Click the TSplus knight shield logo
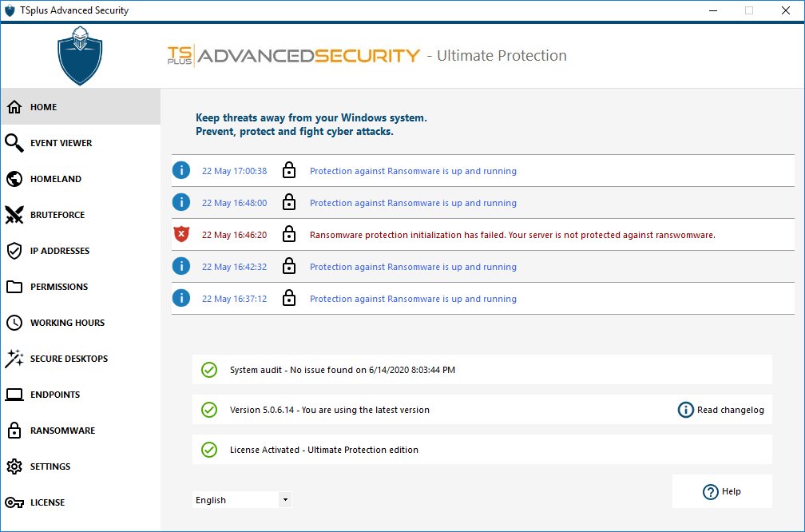805x532 pixels. (x=80, y=55)
